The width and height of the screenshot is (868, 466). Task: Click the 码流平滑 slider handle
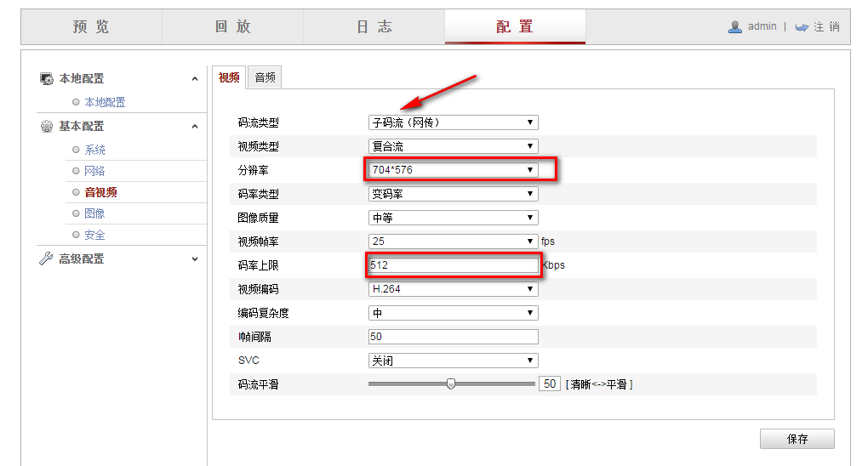(451, 384)
